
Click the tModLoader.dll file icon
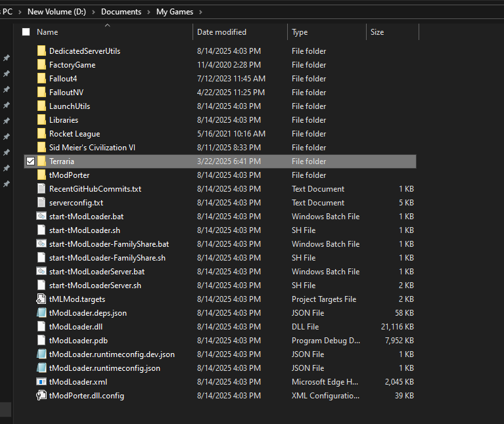[x=41, y=326]
